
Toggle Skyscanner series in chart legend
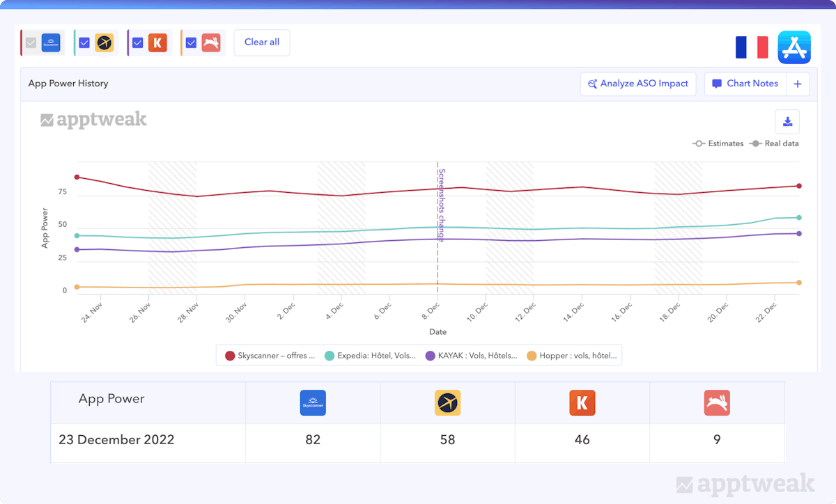[270, 356]
